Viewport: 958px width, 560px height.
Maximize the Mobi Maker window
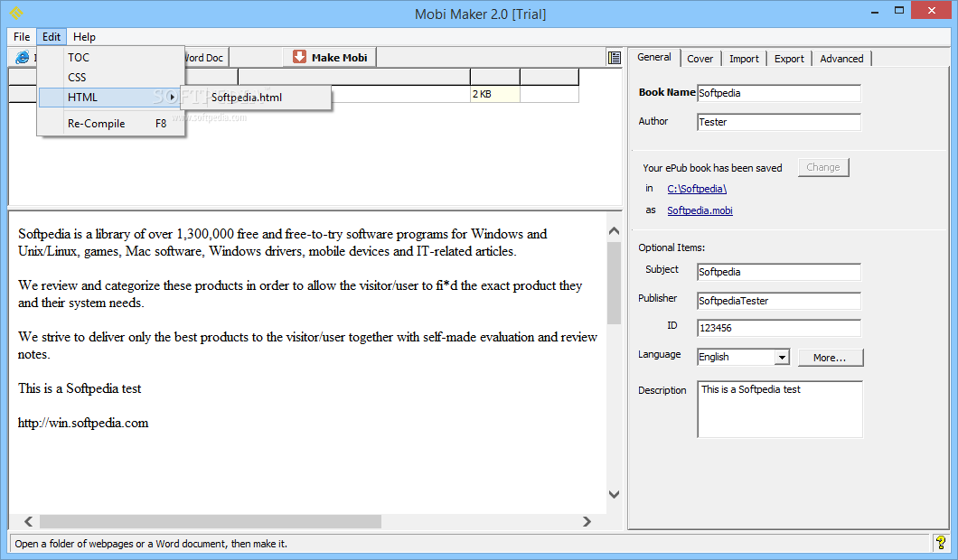[x=898, y=10]
